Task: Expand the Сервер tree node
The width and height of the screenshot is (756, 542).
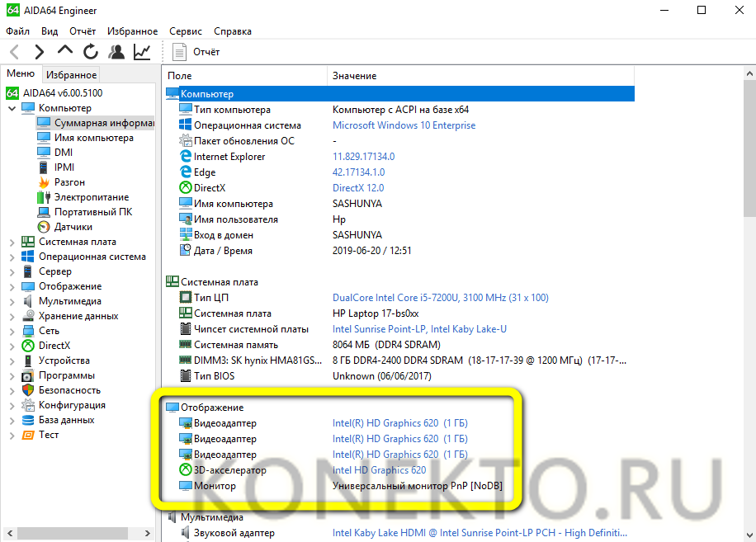Action: point(12,271)
